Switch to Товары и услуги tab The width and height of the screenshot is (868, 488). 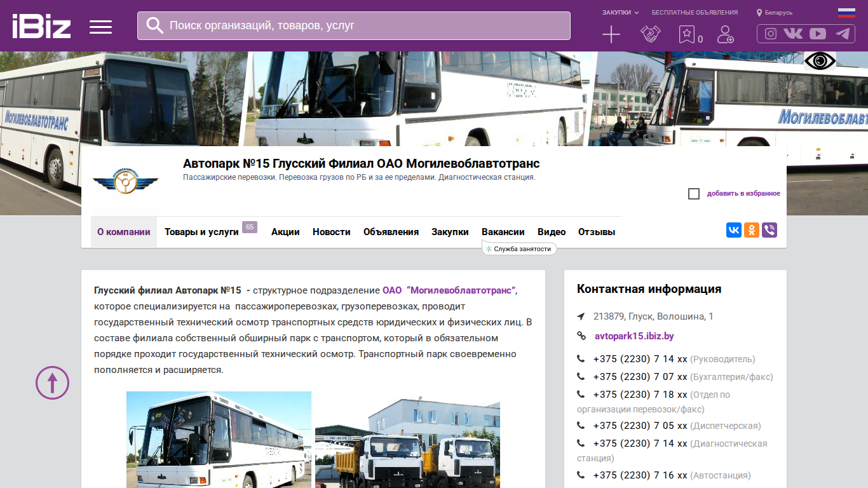click(x=201, y=232)
